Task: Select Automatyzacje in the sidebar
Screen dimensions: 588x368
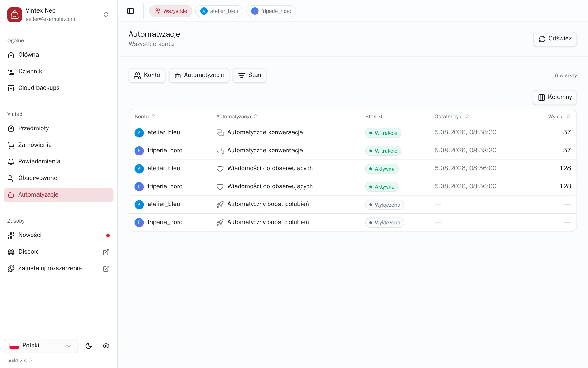Action: click(x=58, y=195)
